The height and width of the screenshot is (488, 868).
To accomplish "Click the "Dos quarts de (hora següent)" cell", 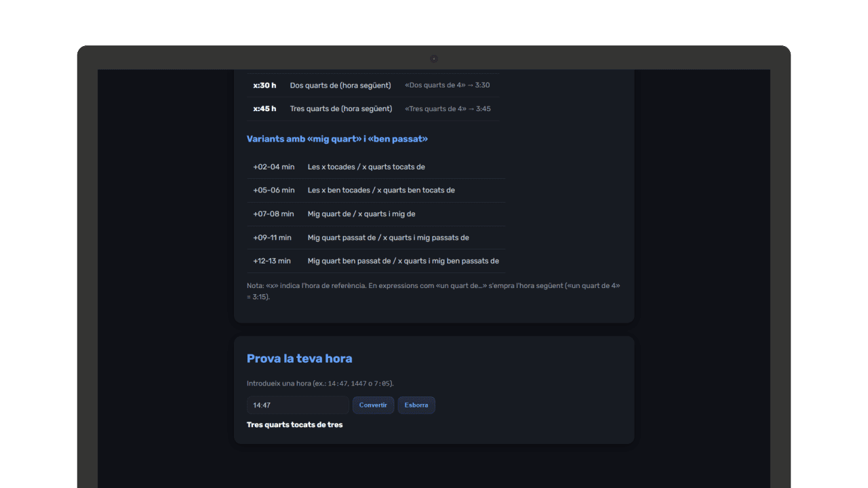I will [x=340, y=85].
